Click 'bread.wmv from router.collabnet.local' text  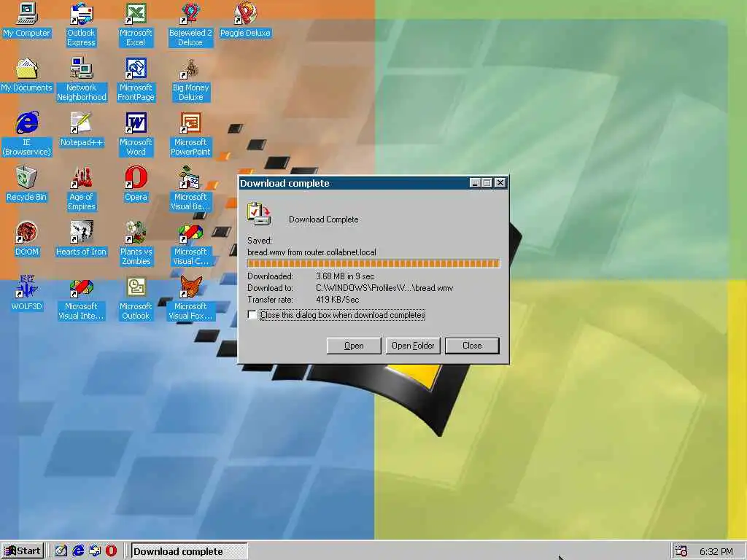tap(311, 252)
